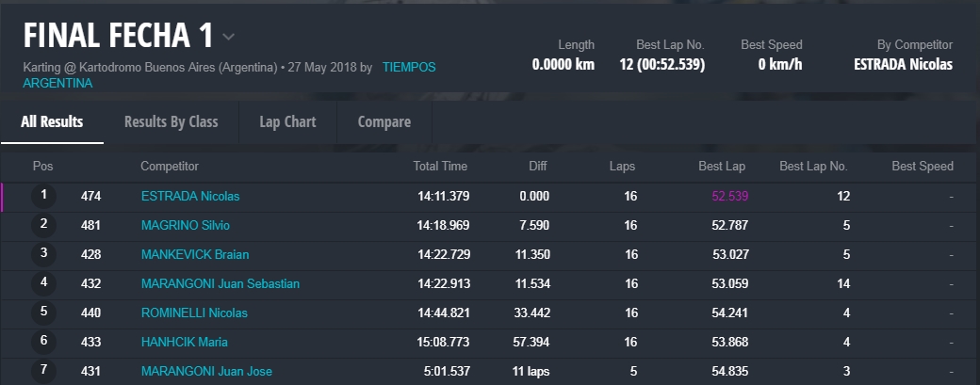Viewport: 980px width, 385px height.
Task: Select HANHCIK Maria competitor link
Action: pyautogui.click(x=184, y=342)
